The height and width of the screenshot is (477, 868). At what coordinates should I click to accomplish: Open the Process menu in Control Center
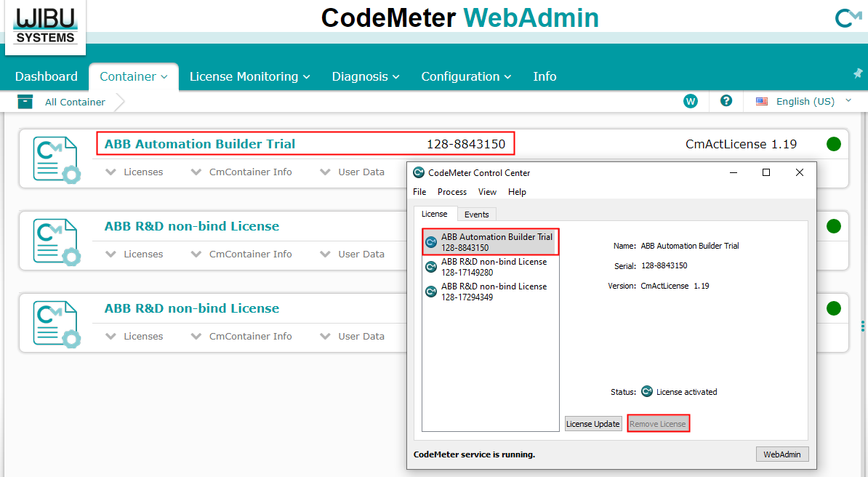tap(452, 192)
